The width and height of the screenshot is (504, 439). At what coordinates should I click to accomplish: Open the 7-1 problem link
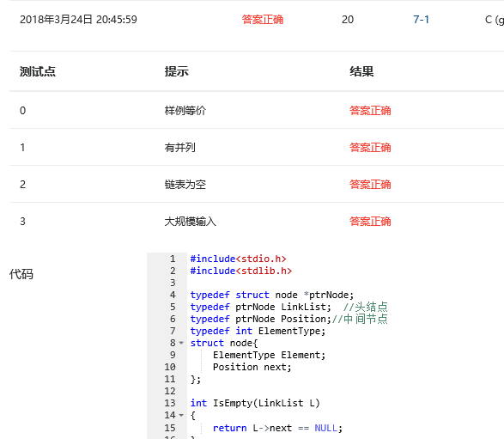pyautogui.click(x=421, y=20)
